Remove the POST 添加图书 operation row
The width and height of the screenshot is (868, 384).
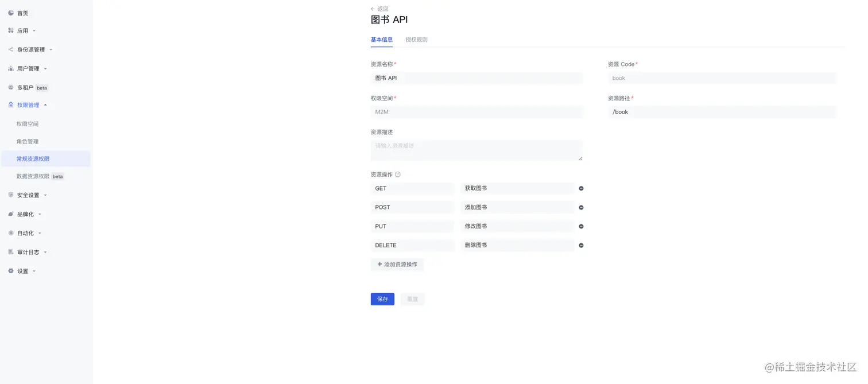point(581,207)
